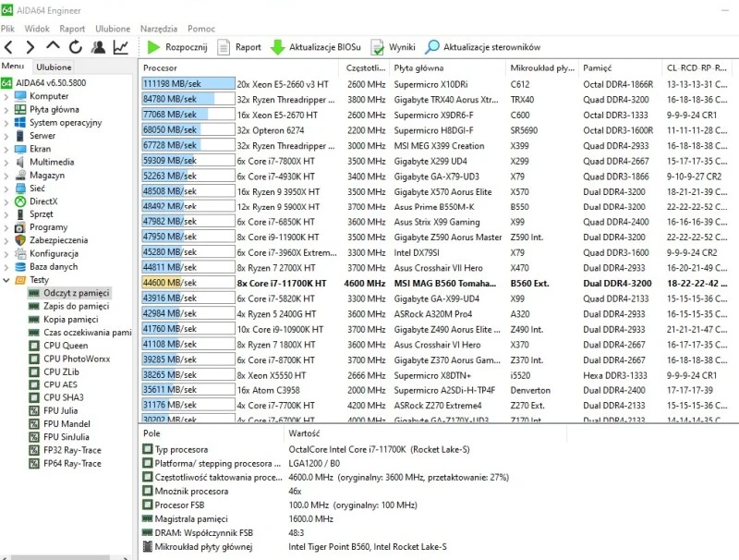Image resolution: width=739 pixels, height=560 pixels.
Task: Go up one level with the up arrow
Action: pyautogui.click(x=53, y=47)
